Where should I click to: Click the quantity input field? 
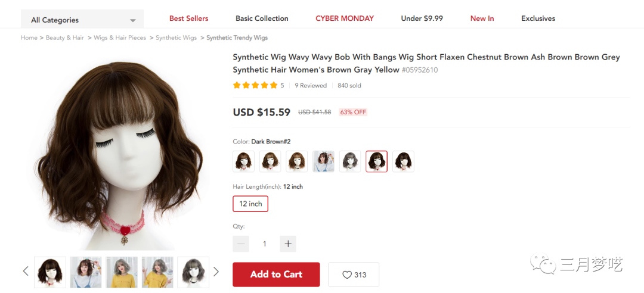coord(265,244)
